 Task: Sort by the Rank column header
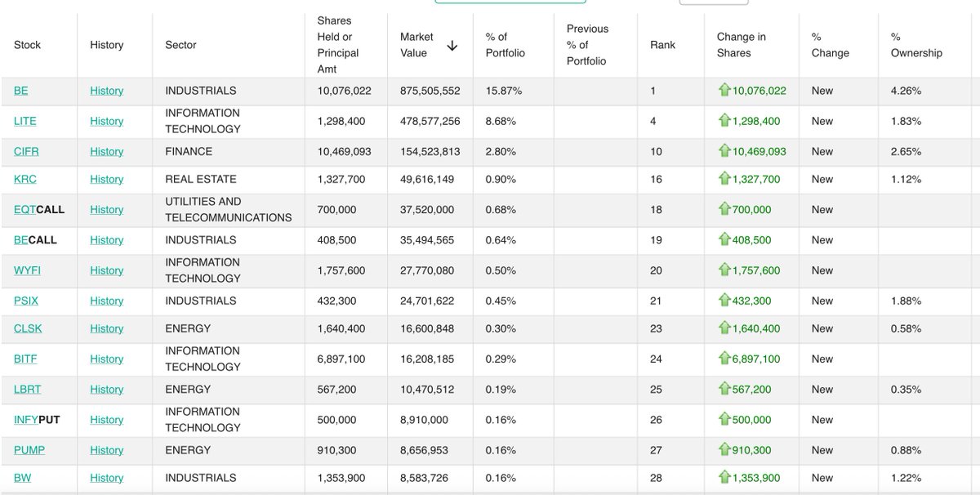[x=663, y=45]
